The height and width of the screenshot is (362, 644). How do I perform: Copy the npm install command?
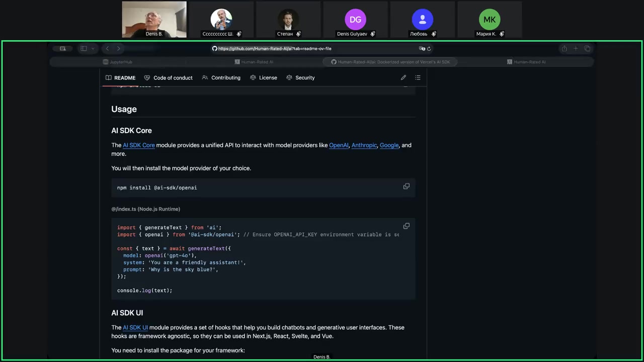tap(406, 187)
